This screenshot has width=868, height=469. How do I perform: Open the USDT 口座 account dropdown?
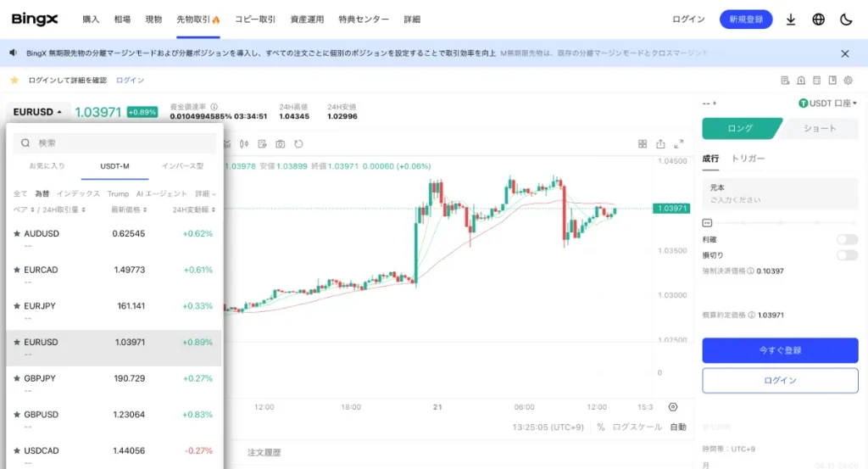pyautogui.click(x=827, y=103)
